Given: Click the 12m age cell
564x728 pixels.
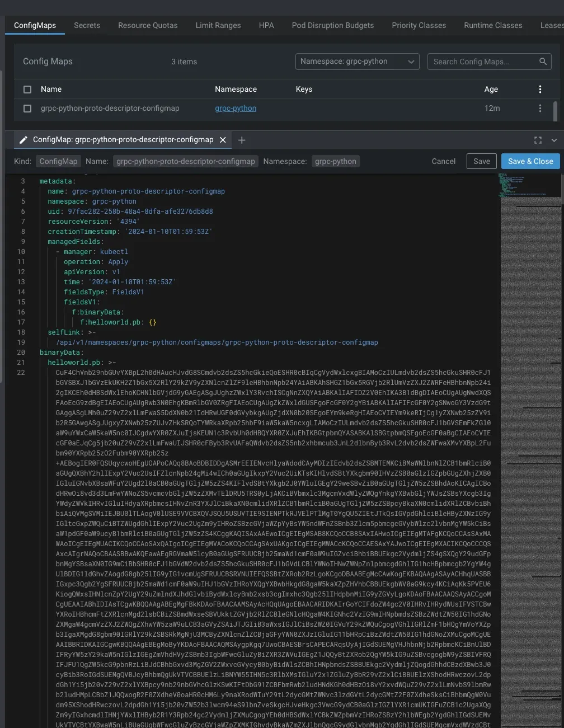Looking at the screenshot, I should click(492, 109).
